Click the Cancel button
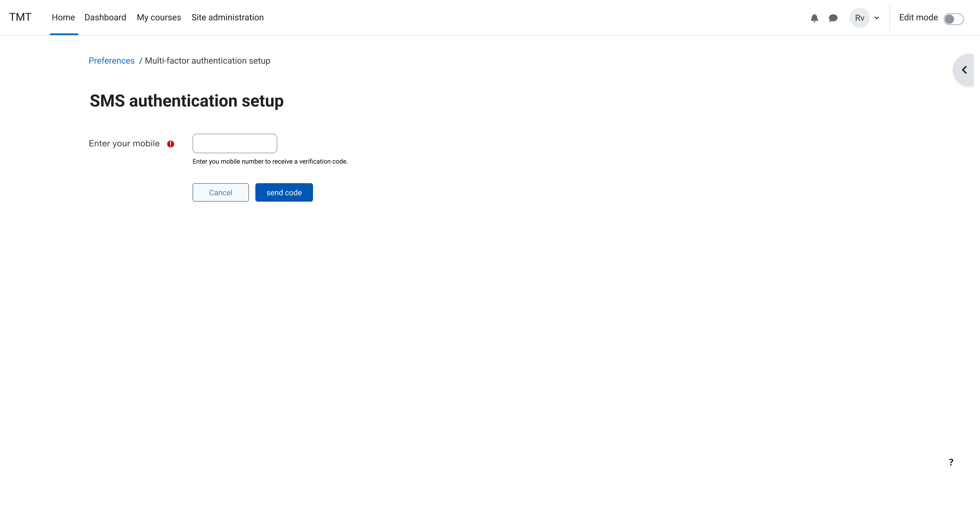Screen dimensions: 980x515 (x=221, y=192)
